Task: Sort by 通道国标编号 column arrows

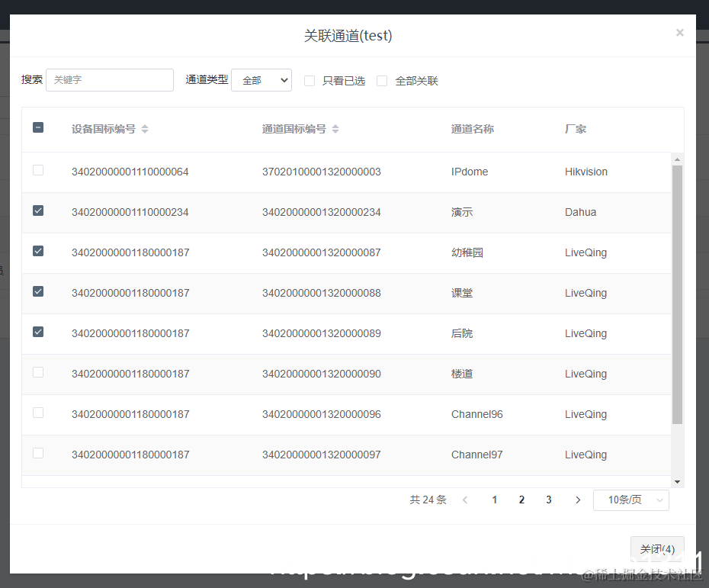Action: [335, 129]
